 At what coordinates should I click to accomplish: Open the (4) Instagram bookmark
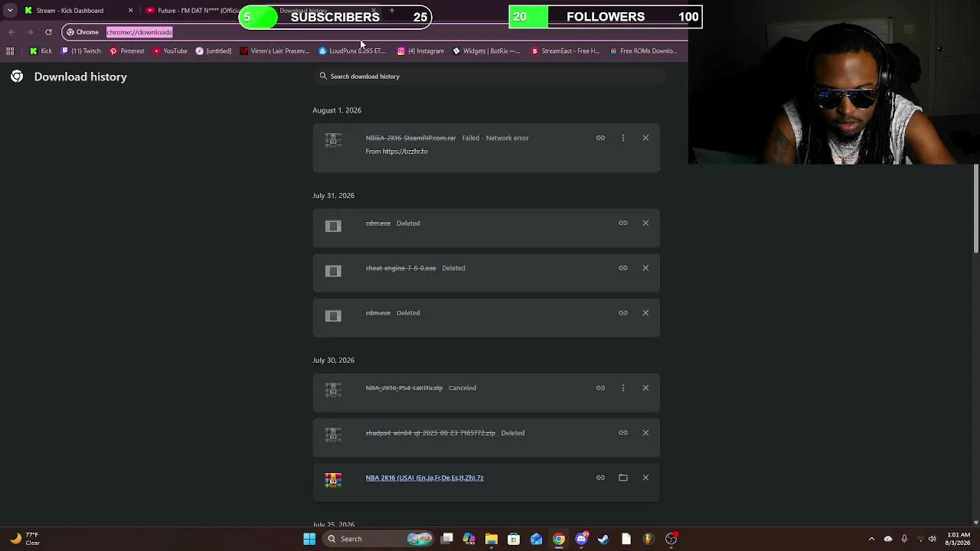coord(420,51)
